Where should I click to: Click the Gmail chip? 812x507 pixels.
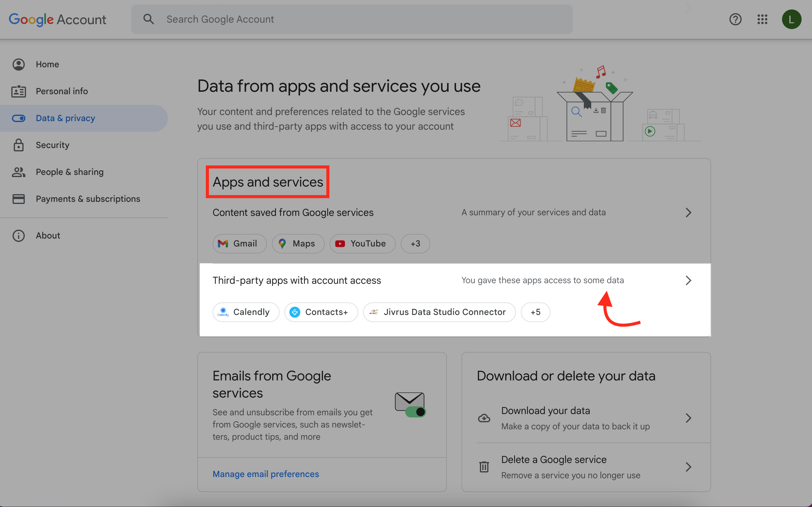click(x=239, y=243)
